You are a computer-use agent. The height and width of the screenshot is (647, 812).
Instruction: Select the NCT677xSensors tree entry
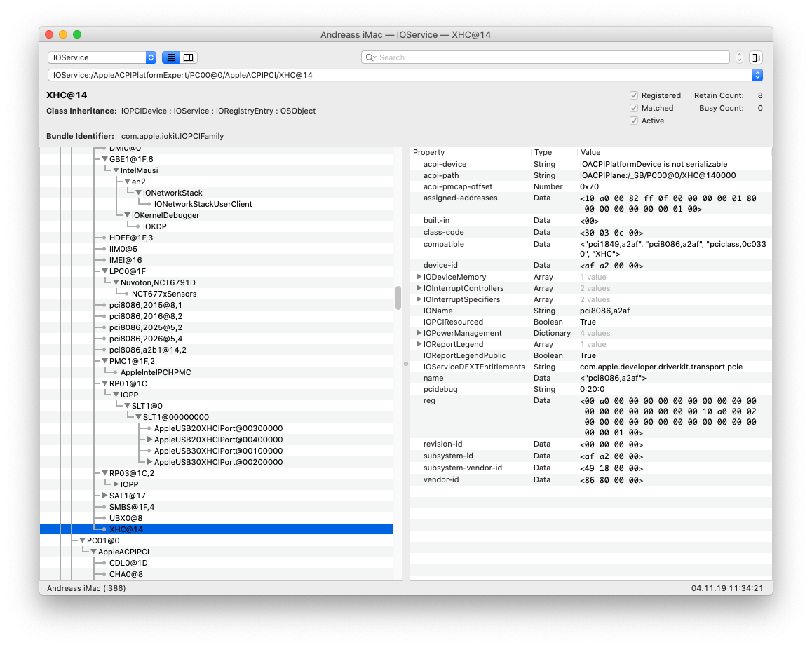click(x=164, y=294)
